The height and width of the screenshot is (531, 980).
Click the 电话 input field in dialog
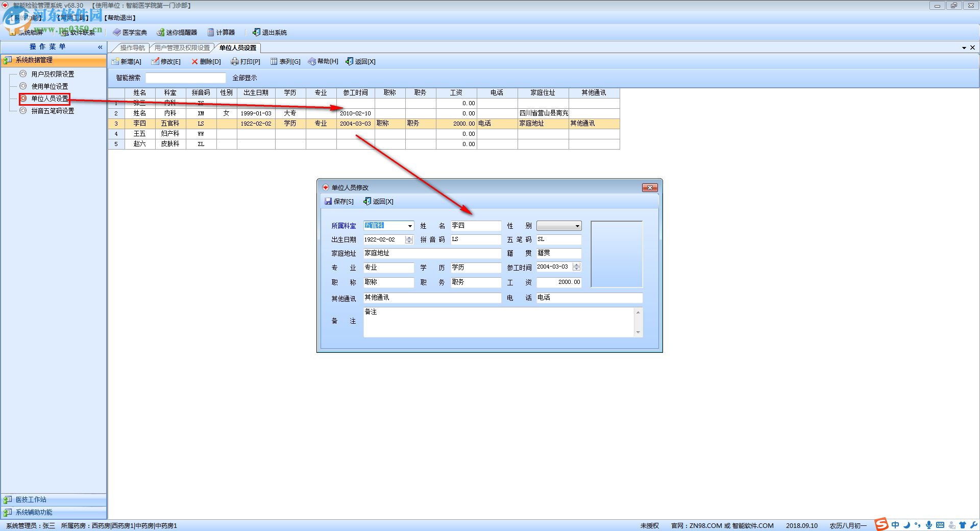click(589, 298)
